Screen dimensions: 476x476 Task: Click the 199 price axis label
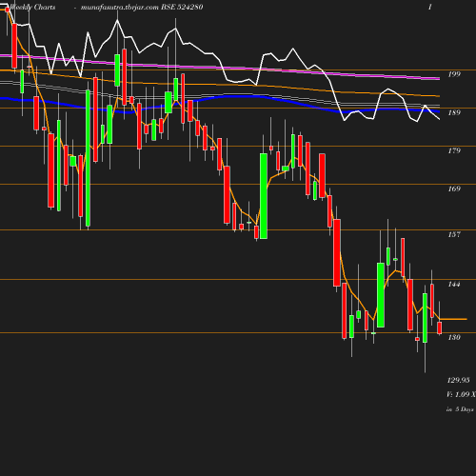tap(454, 74)
